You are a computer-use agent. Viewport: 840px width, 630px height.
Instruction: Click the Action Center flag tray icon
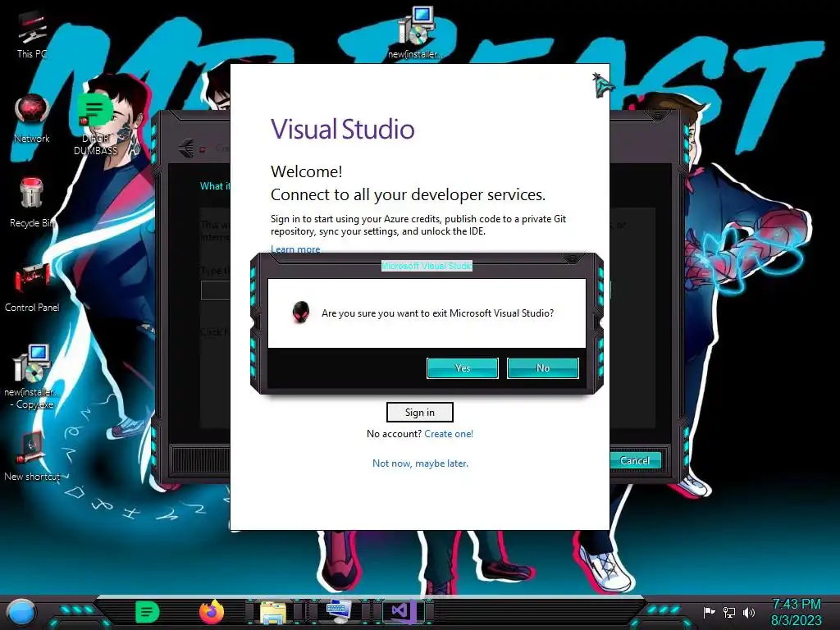(709, 612)
